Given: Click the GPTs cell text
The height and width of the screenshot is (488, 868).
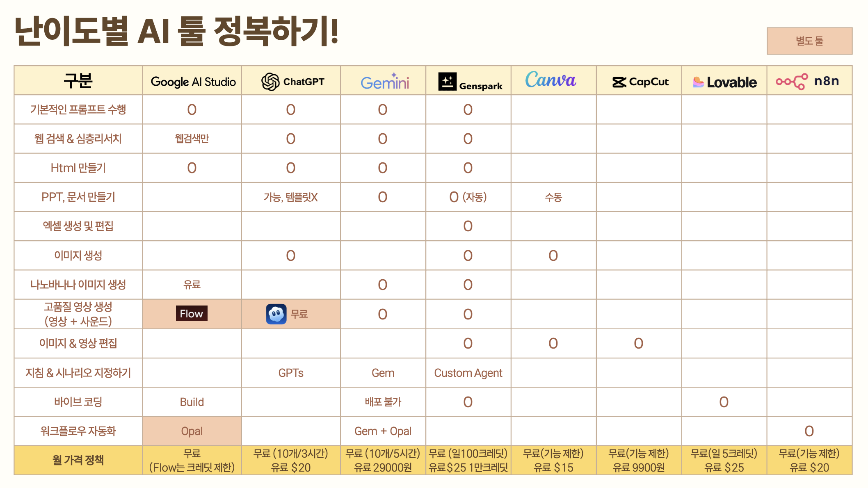Looking at the screenshot, I should click(x=291, y=373).
